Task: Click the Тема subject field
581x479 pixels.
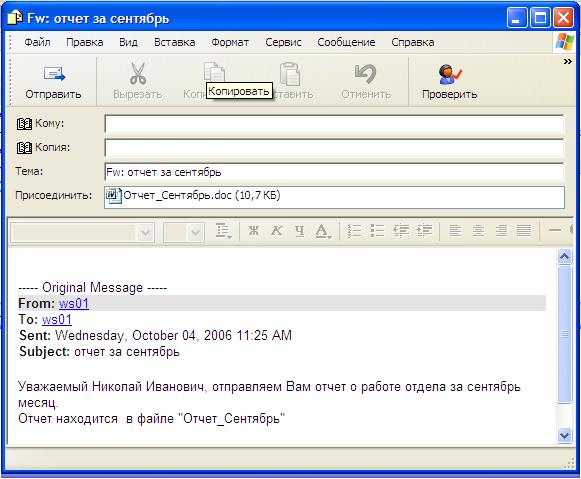Action: tap(334, 172)
